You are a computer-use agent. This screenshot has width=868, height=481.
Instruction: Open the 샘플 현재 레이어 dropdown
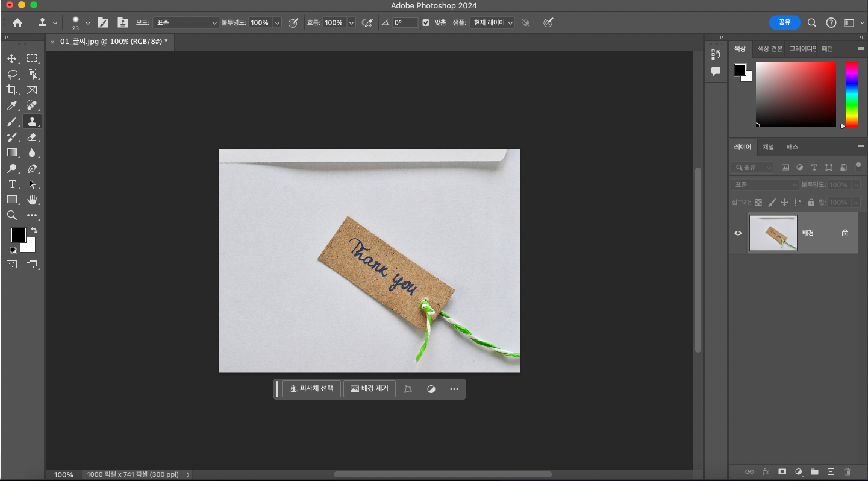[493, 22]
